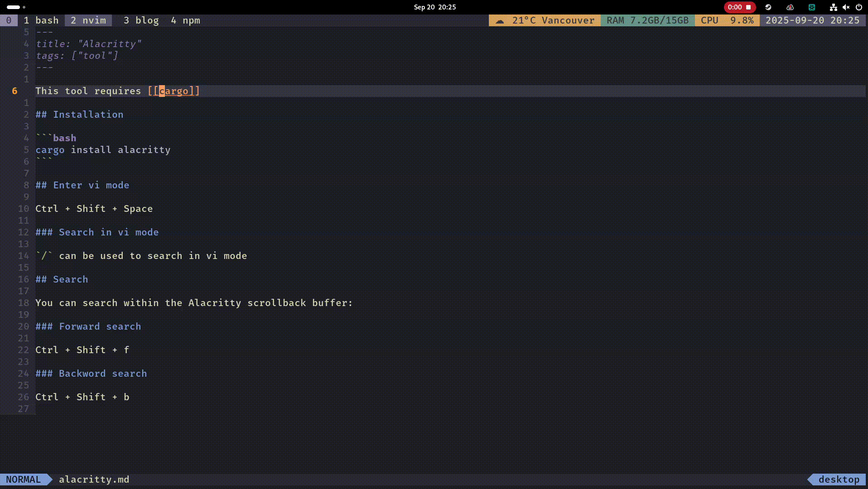Click the ### Search in vi mode heading
Image resolution: width=868 pixels, height=489 pixels.
tap(97, 232)
